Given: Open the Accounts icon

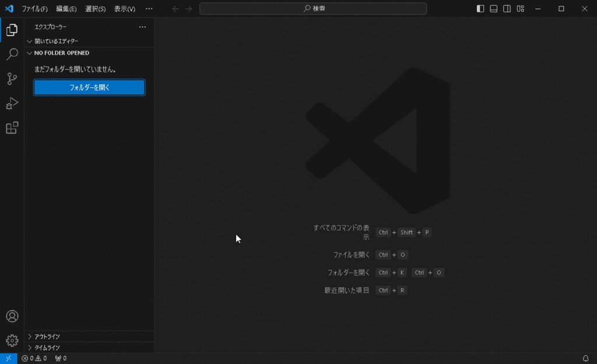Looking at the screenshot, I should coord(11,316).
